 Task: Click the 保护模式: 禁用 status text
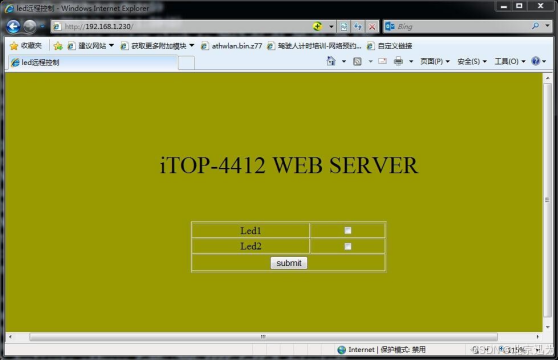click(403, 350)
